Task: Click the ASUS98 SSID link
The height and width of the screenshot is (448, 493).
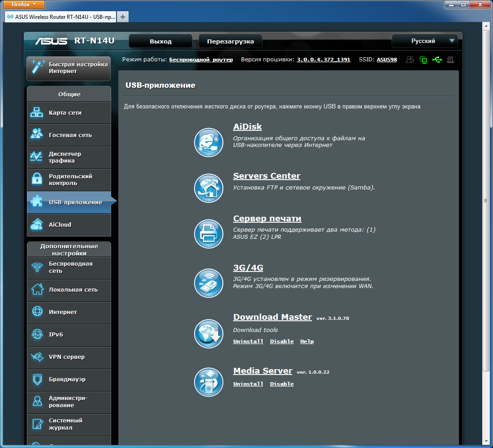Action: tap(387, 60)
